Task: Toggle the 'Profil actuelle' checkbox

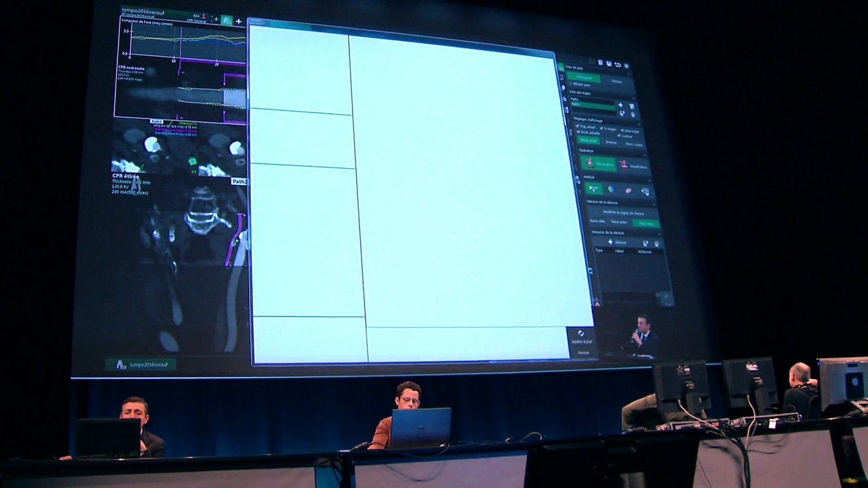Action: [x=578, y=131]
